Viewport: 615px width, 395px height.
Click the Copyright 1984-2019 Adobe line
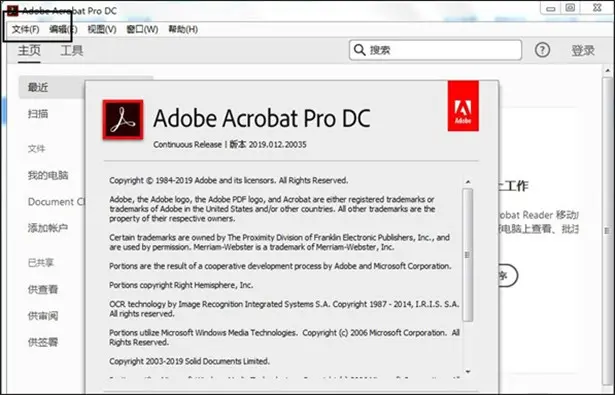pos(229,180)
